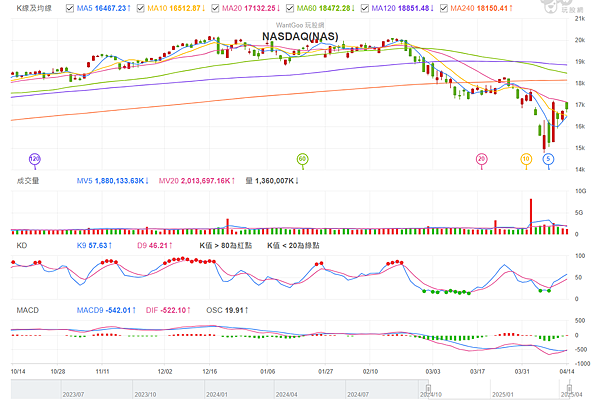The width and height of the screenshot is (600, 404).
Task: Click the MA240 value 18150.41
Action: click(492, 8)
